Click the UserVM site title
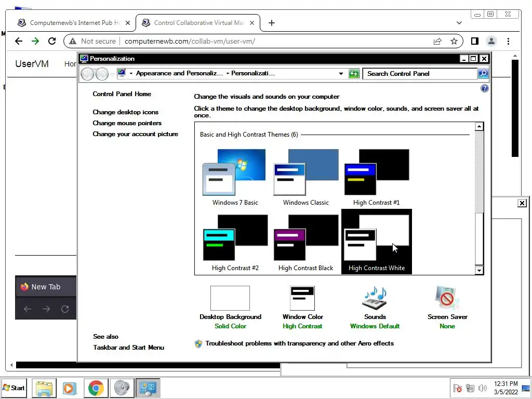This screenshot has height=399, width=532. (32, 64)
